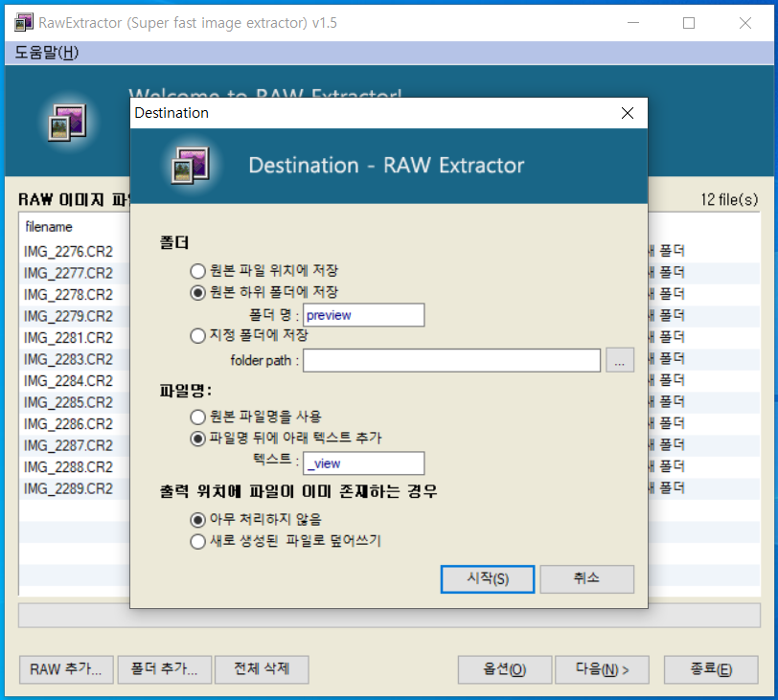Select 원본 파일 위치에 저장 radio option

(264, 271)
